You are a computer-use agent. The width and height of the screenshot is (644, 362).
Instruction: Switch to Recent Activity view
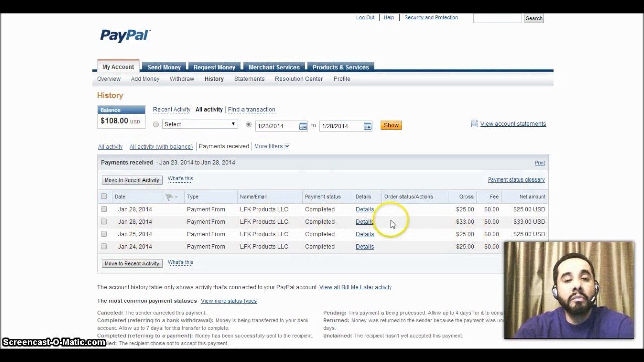[172, 109]
